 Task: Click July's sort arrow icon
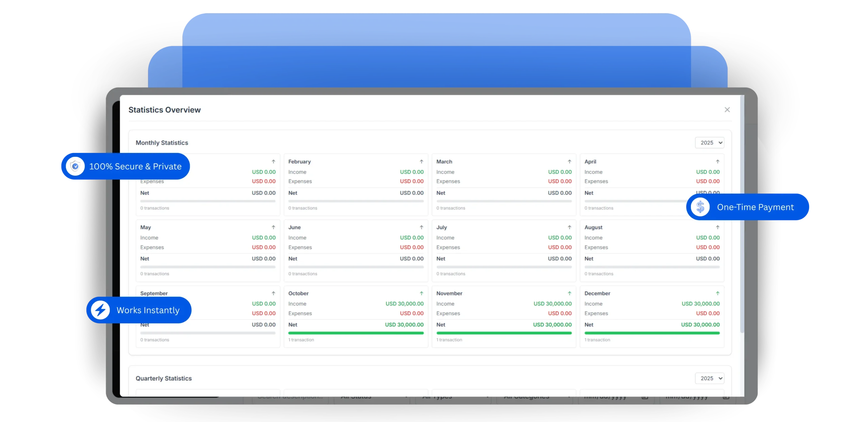click(x=569, y=227)
